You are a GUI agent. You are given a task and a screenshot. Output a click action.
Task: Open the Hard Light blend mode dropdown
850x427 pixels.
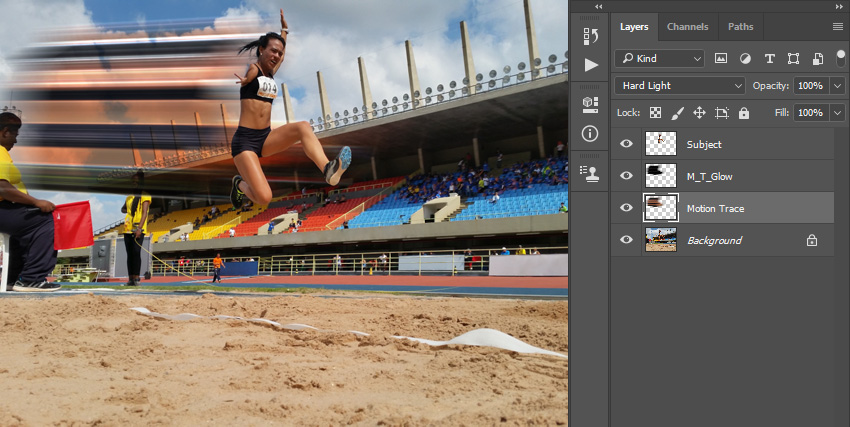(x=680, y=86)
